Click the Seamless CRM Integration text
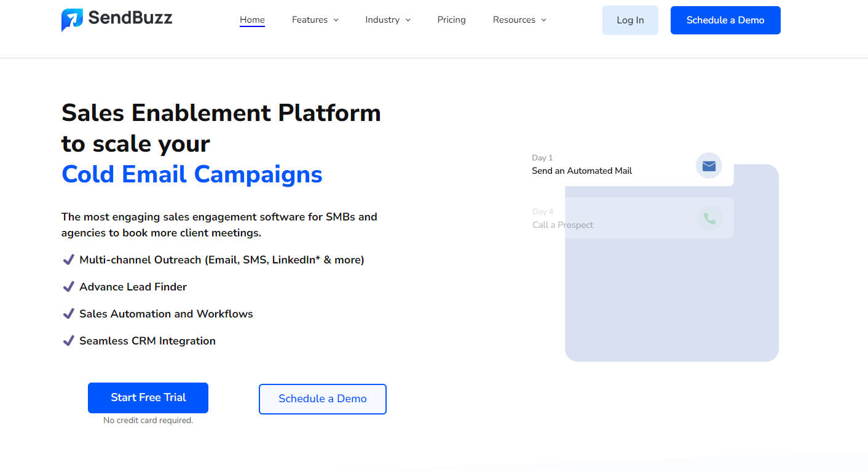Screen dimensions: 868x471 (x=148, y=341)
